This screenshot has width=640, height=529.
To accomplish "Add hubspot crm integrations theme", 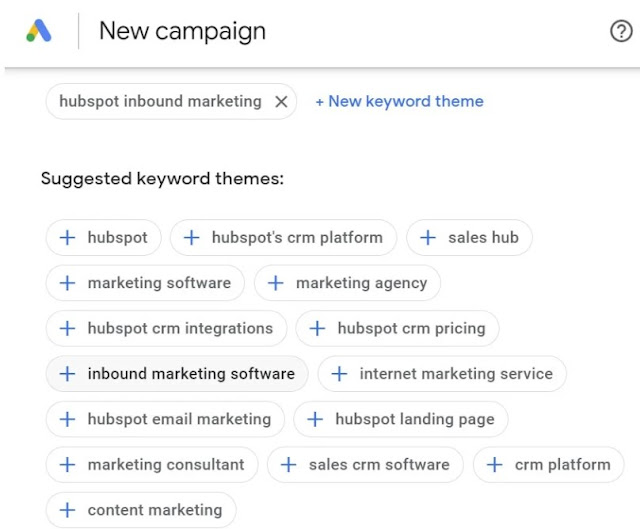I will (x=167, y=328).
